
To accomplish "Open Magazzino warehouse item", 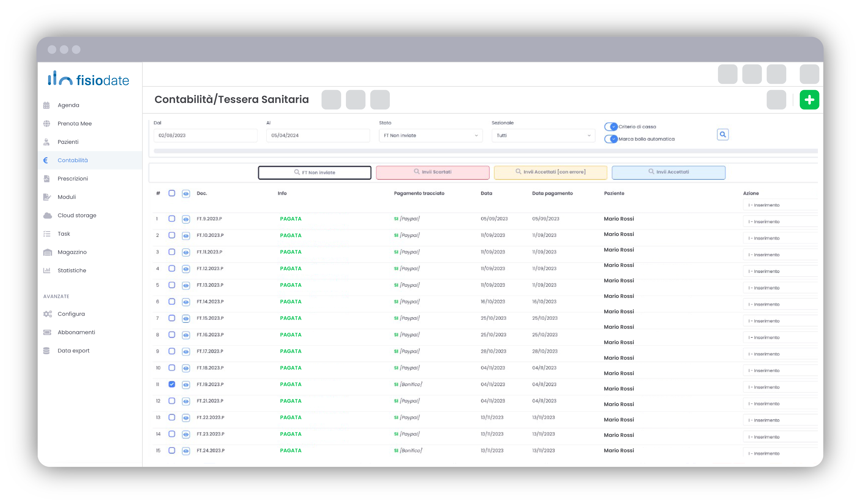I will (x=72, y=252).
